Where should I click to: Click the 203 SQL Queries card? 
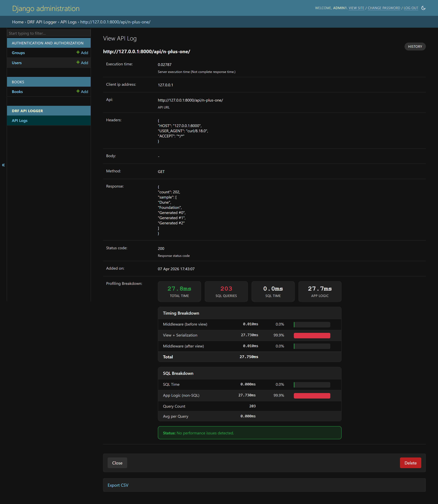point(226,292)
